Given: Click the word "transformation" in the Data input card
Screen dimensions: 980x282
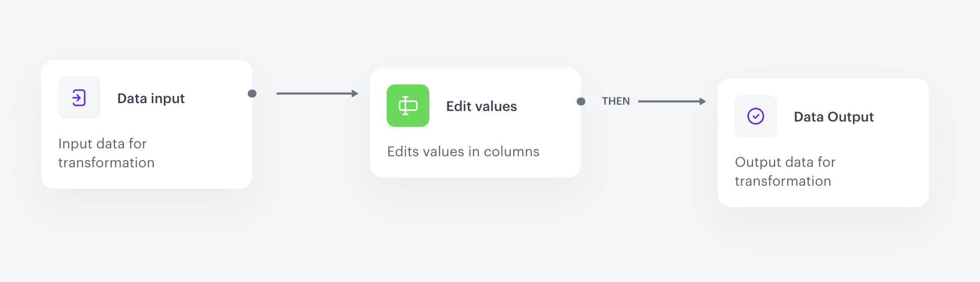Looking at the screenshot, I should [x=106, y=163].
